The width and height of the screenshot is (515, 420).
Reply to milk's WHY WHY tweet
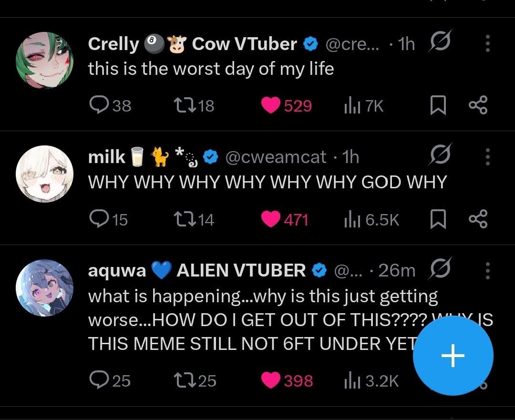click(99, 219)
